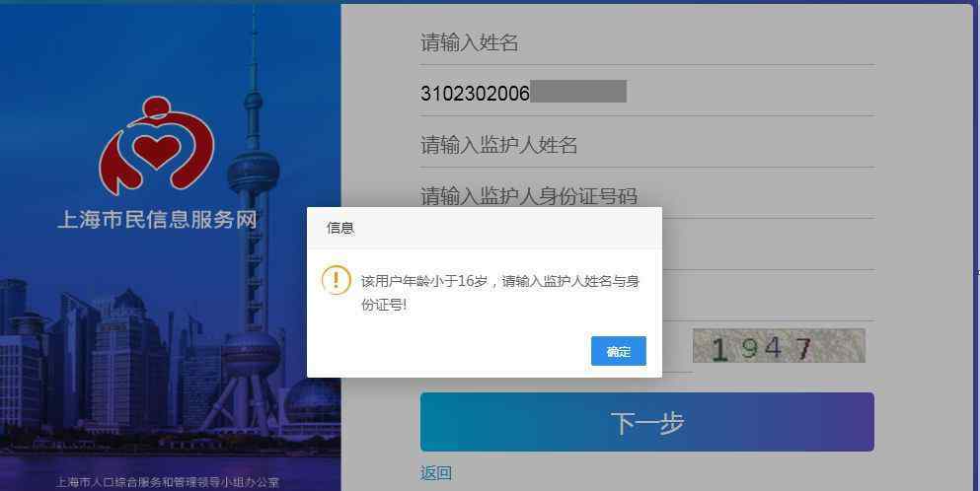Click the grey masked part of the ID number
This screenshot has width=980, height=491.
pyautogui.click(x=578, y=92)
